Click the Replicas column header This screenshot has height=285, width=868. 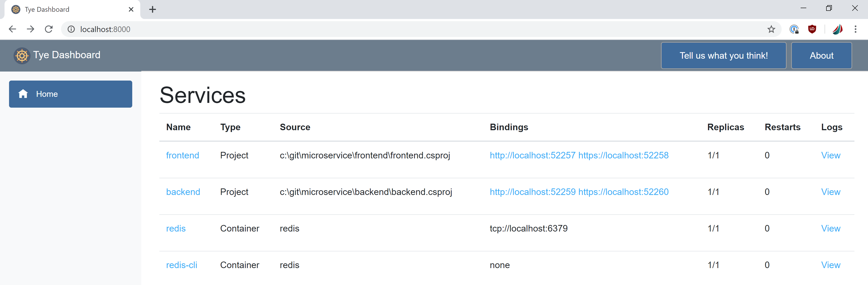pos(725,127)
